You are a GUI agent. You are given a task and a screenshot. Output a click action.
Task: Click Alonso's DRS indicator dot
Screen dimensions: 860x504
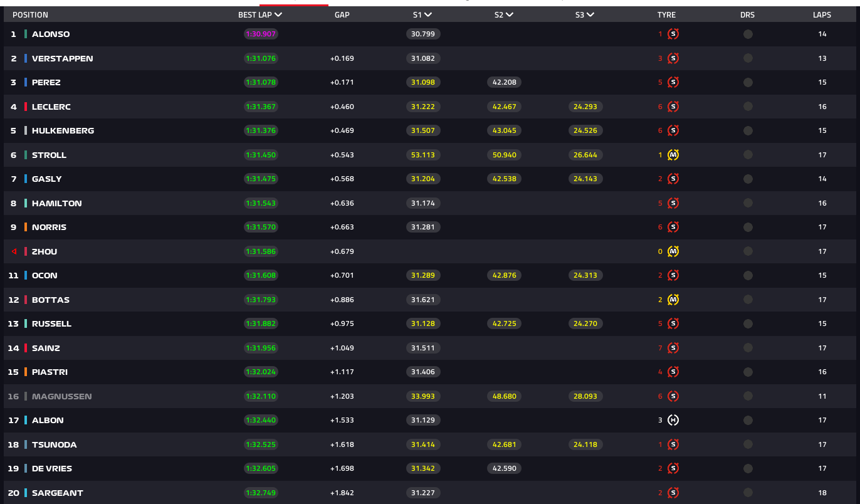click(748, 34)
